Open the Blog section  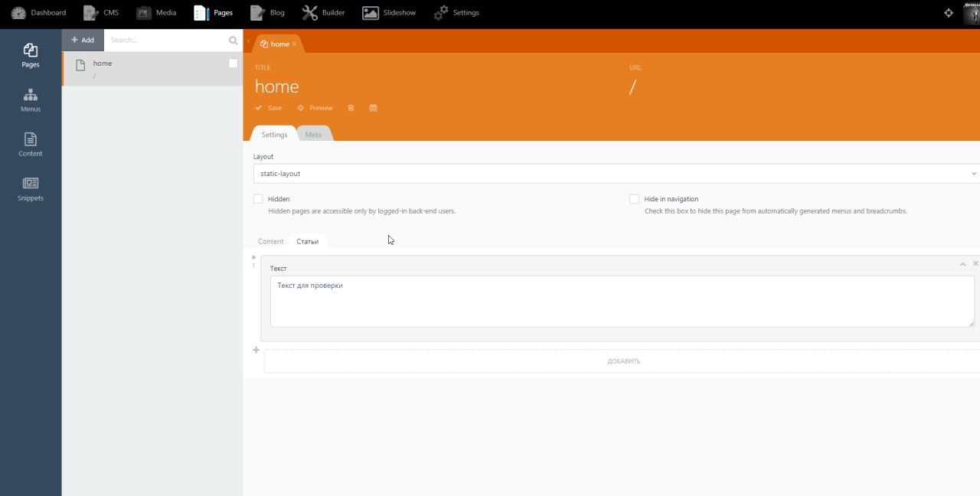point(268,13)
